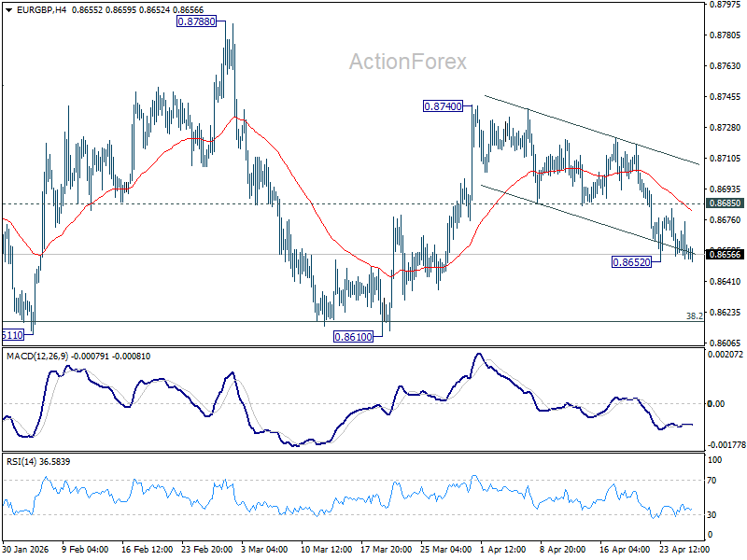Viewport: 747px width, 560px height.
Task: Click the MACD(12,26,9) indicator label
Action: [x=37, y=357]
